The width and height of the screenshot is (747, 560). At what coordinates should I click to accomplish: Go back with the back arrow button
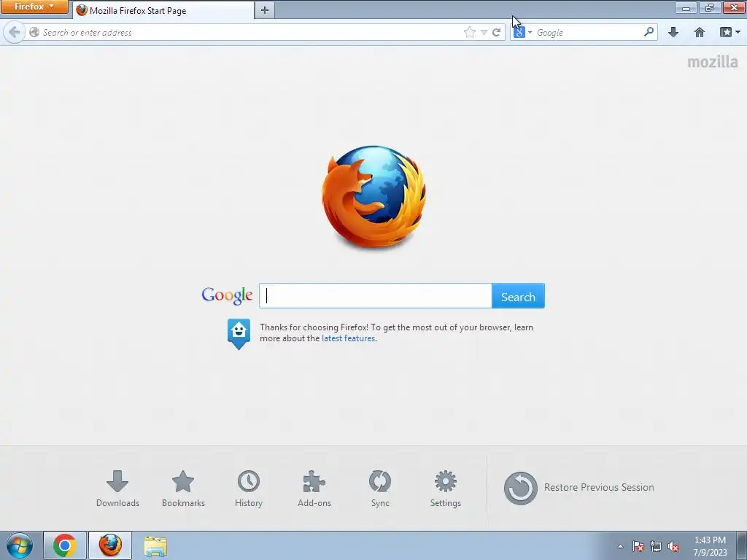coord(15,32)
